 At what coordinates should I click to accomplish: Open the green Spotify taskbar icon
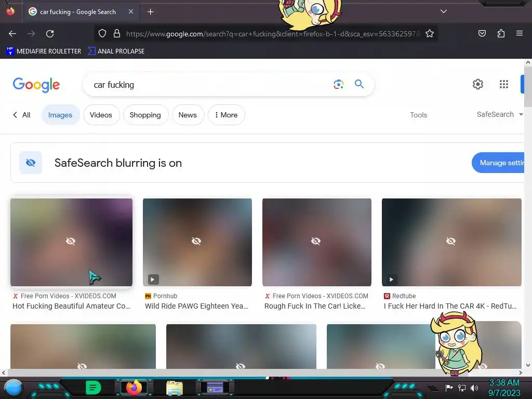93,388
